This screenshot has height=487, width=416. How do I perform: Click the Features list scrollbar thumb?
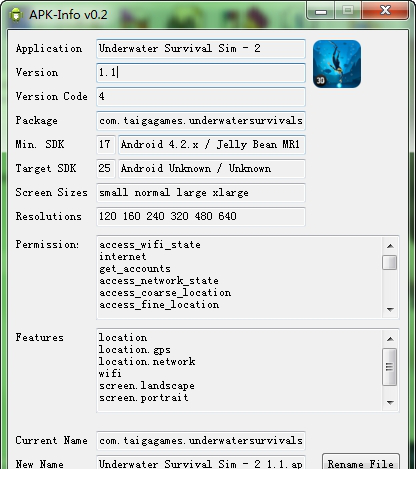[390, 367]
